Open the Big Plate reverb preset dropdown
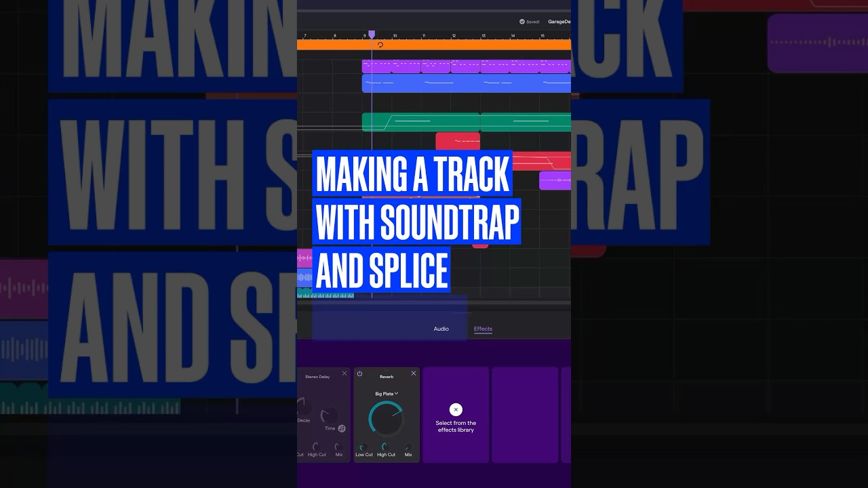This screenshot has width=868, height=488. coord(387,394)
